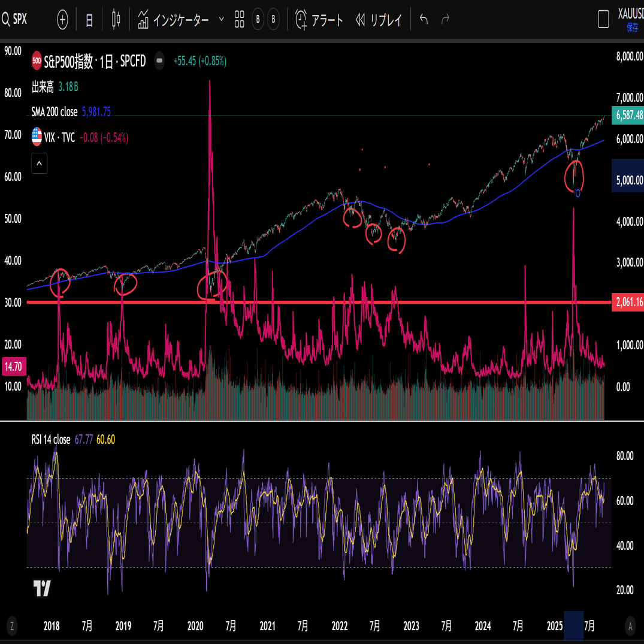Open the SPX symbol search
Image resolution: width=644 pixels, height=644 pixels.
pos(15,19)
